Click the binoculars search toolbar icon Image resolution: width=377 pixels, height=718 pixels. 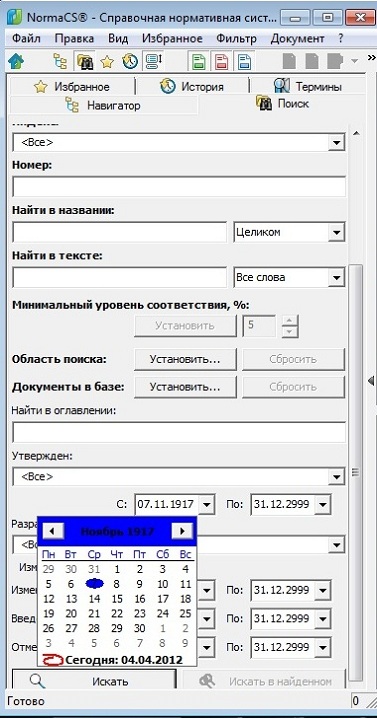point(84,61)
